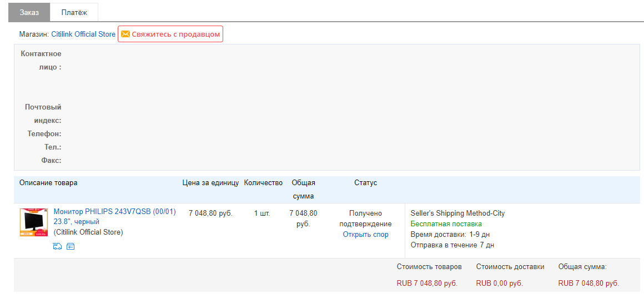
Task: Click the Количество column header
Action: click(263, 183)
